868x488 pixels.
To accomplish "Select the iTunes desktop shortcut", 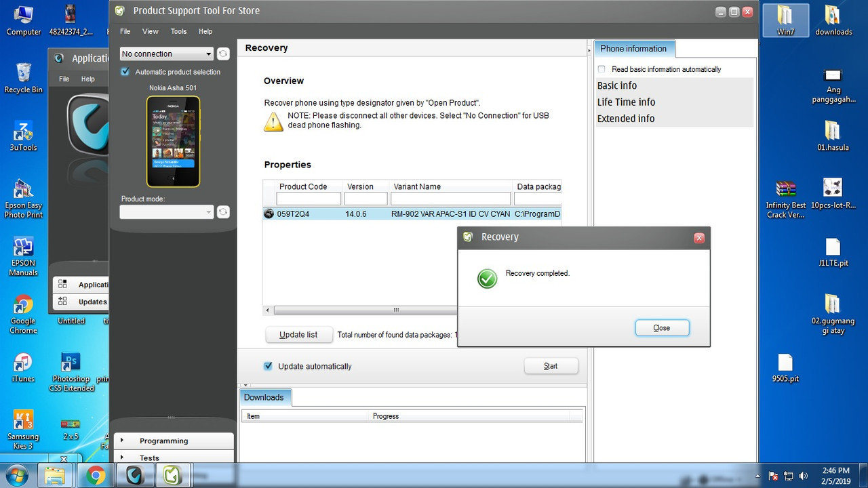I will pyautogui.click(x=23, y=368).
